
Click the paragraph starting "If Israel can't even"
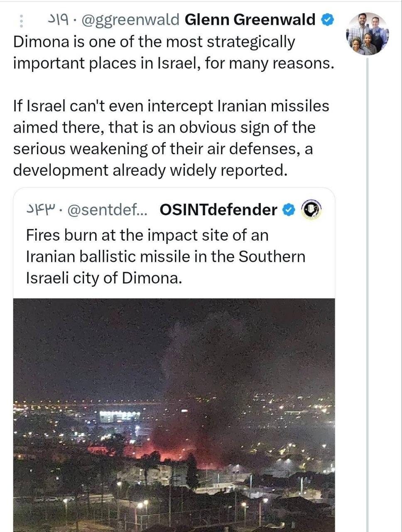click(x=171, y=138)
